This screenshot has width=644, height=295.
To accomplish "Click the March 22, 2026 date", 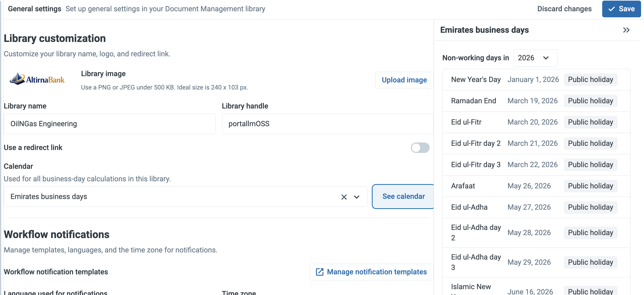I will point(532,164).
